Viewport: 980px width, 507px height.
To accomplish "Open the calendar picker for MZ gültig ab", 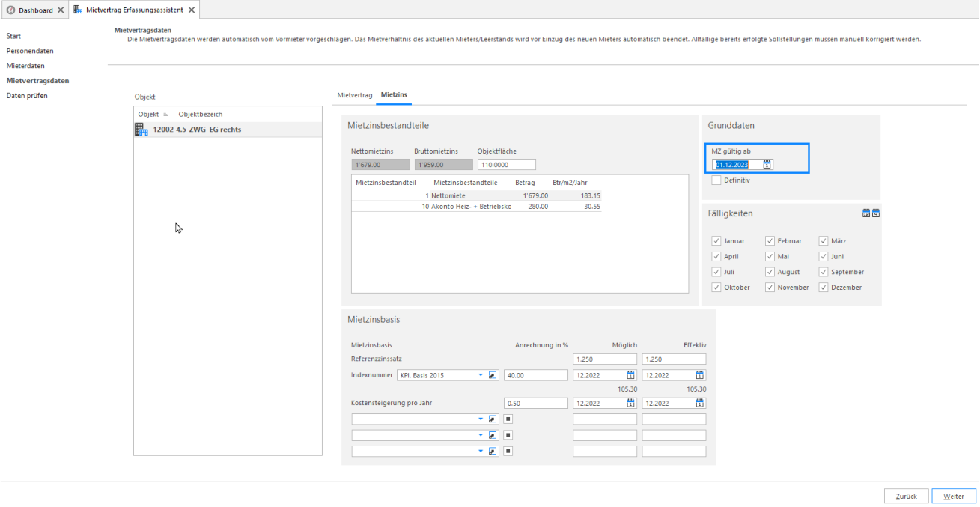I will coord(767,165).
